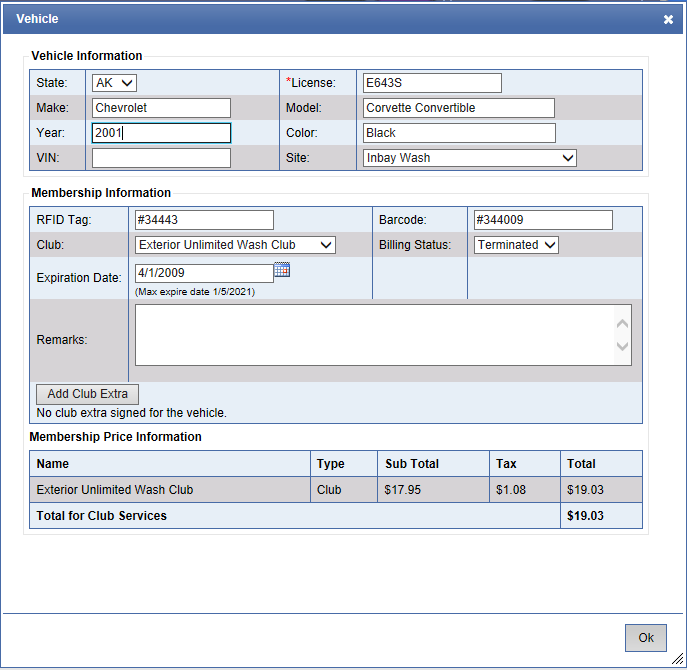Image resolution: width=687 pixels, height=670 pixels.
Task: Change the Billing Status dropdown
Action: point(516,245)
